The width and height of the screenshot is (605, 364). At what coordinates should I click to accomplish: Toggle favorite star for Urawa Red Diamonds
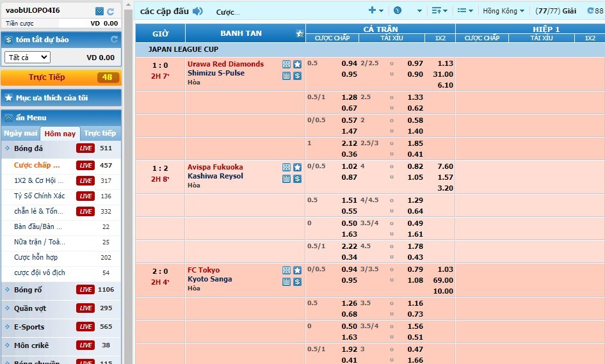[297, 64]
